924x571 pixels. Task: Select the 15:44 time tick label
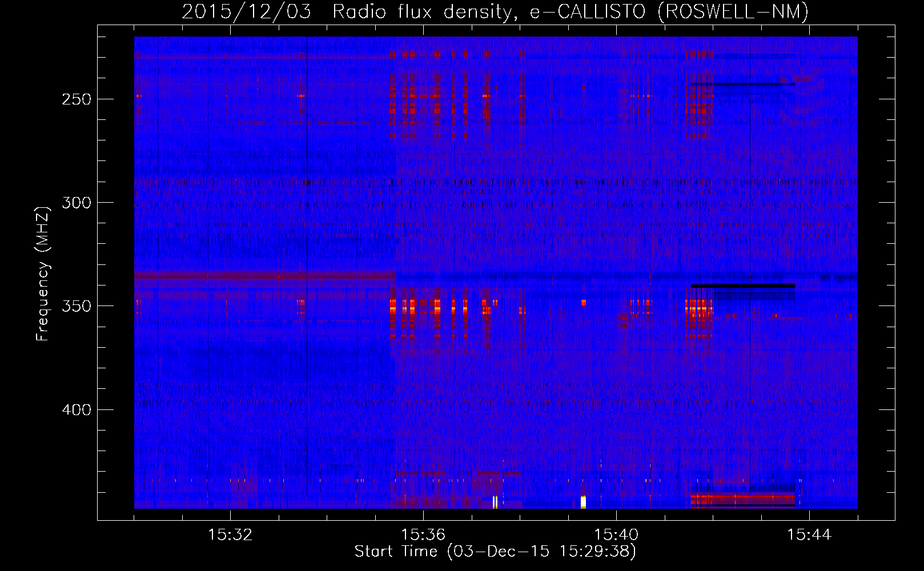coord(809,535)
